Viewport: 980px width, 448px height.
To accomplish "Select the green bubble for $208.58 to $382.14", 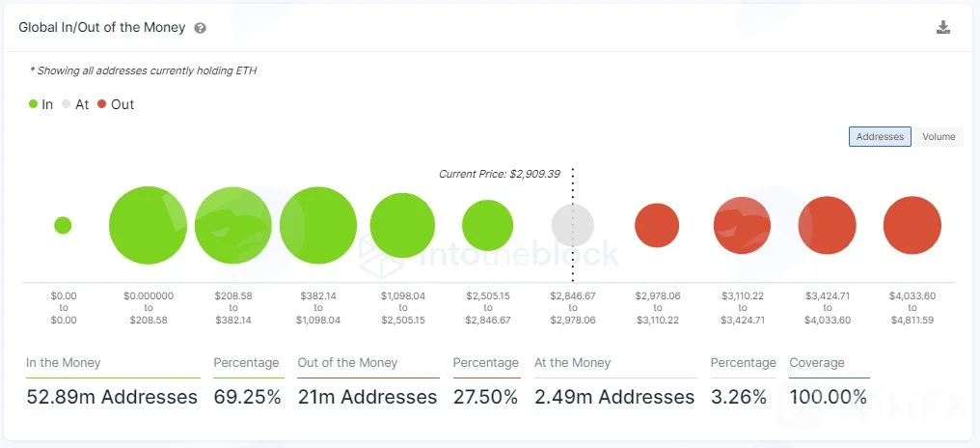I will tap(233, 225).
